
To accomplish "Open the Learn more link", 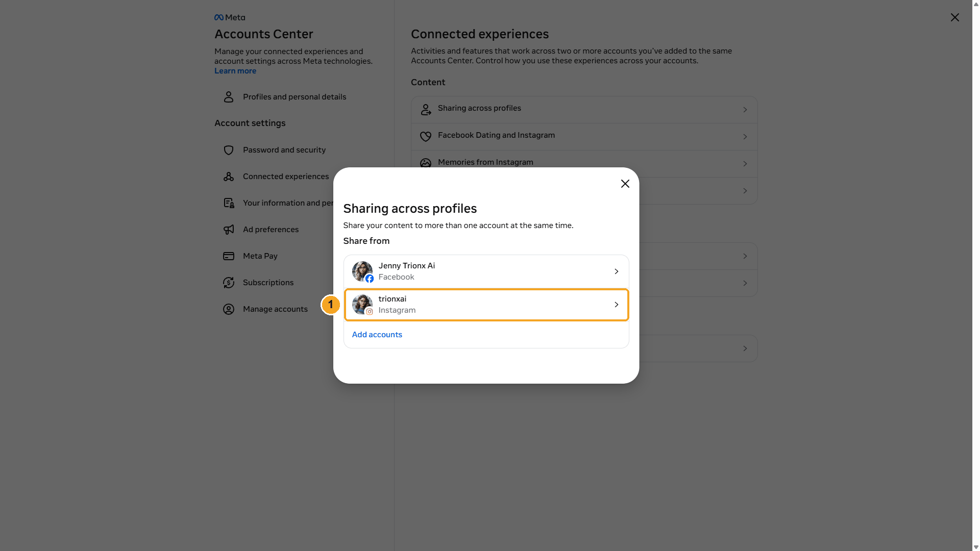I will coord(235,71).
